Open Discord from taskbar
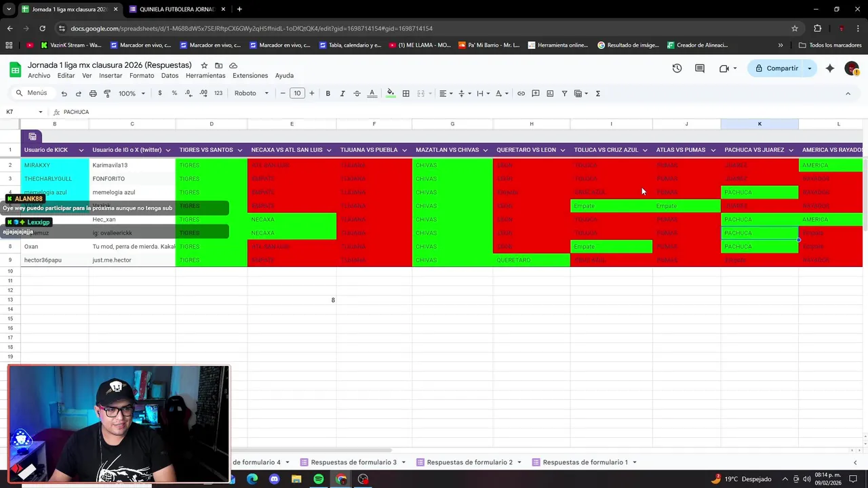This screenshot has height=488, width=868. [x=274, y=479]
